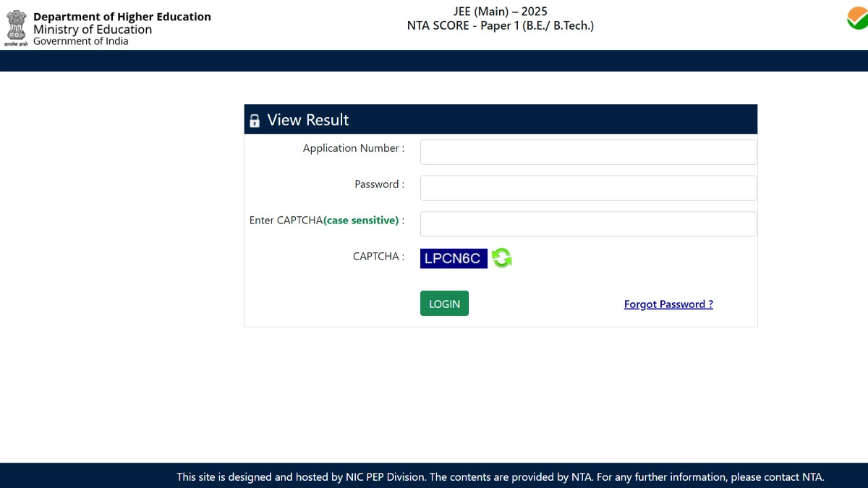The image size is (868, 488).
Task: Click the Application Number label
Action: 354,148
